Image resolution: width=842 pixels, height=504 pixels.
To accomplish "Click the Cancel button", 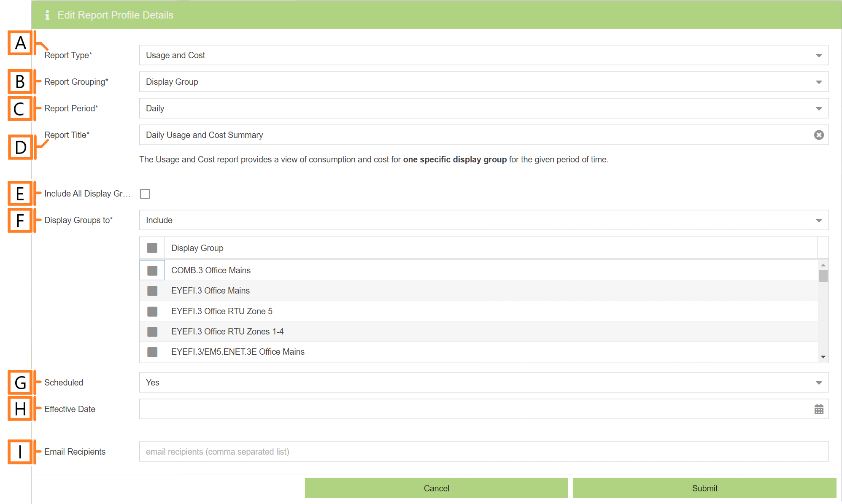I will [436, 488].
